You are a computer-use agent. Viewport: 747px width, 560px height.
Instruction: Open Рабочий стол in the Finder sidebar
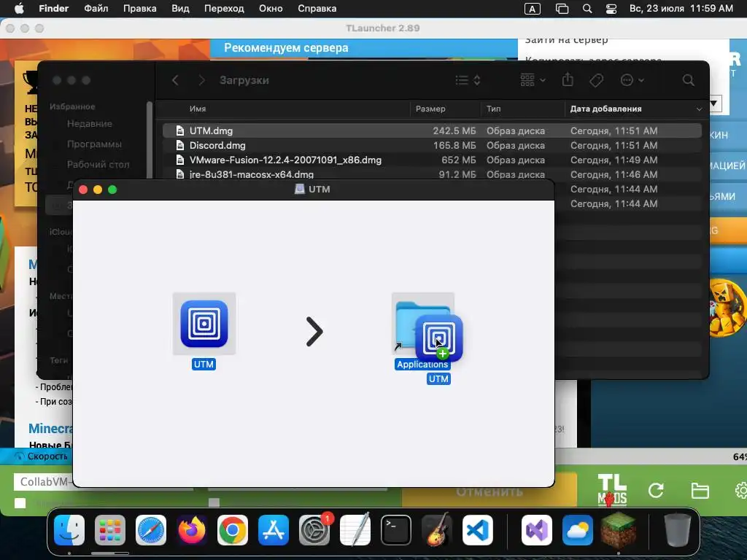[x=98, y=164]
